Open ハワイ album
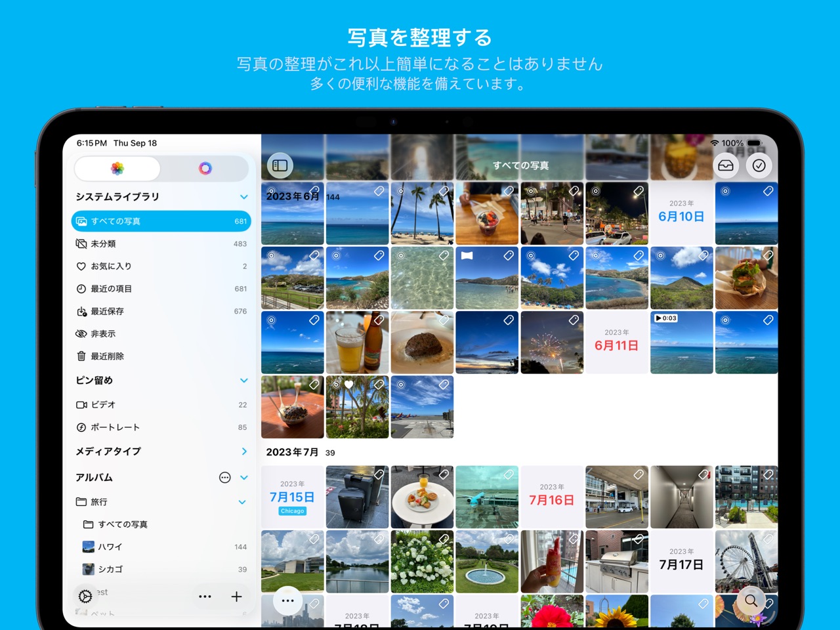840x630 pixels. coord(161,547)
